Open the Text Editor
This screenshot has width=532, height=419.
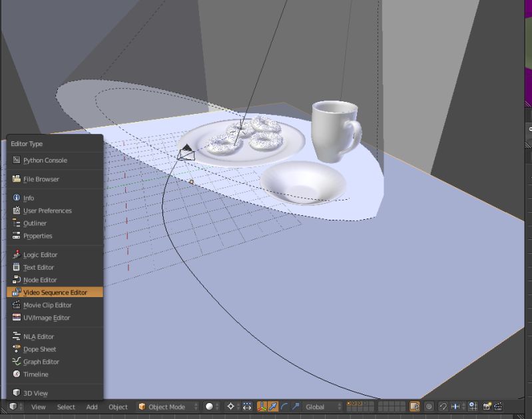tap(55, 267)
